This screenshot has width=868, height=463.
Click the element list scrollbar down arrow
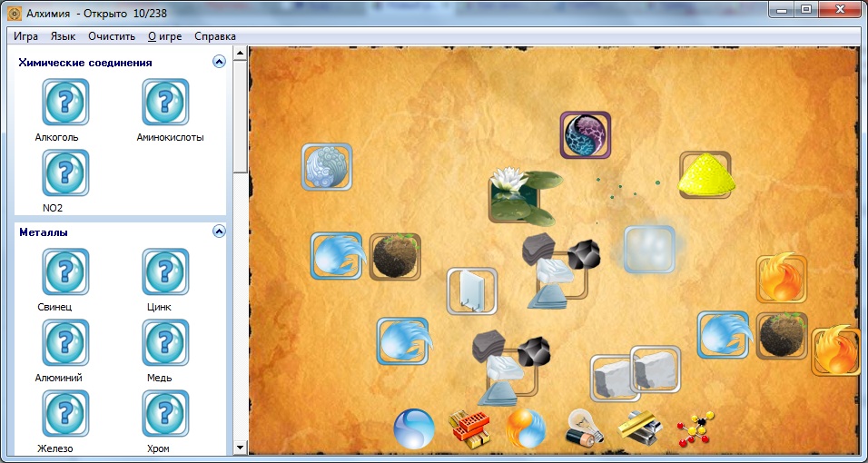click(241, 447)
